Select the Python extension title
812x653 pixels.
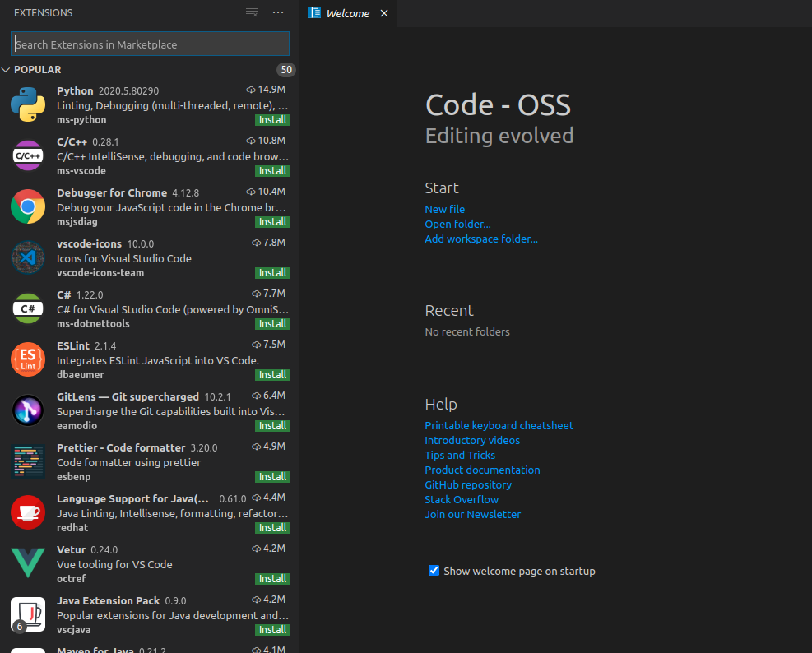75,91
